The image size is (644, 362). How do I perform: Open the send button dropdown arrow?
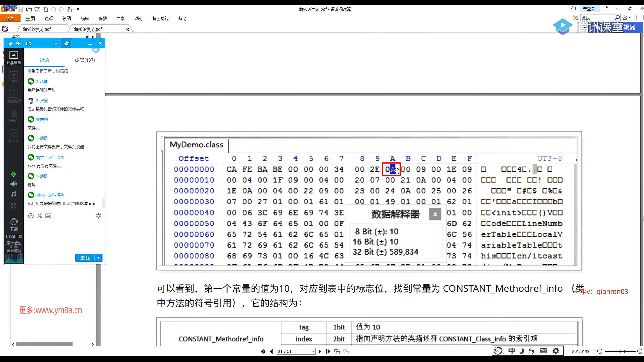[98, 258]
